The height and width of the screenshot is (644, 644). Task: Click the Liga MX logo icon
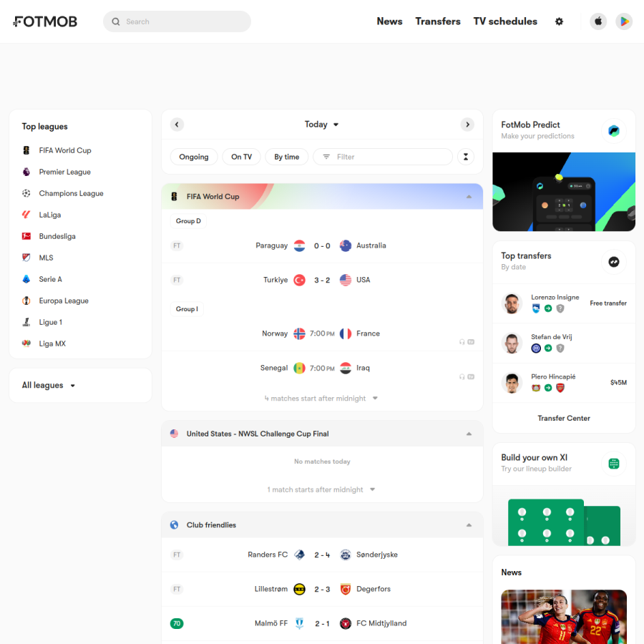click(26, 343)
